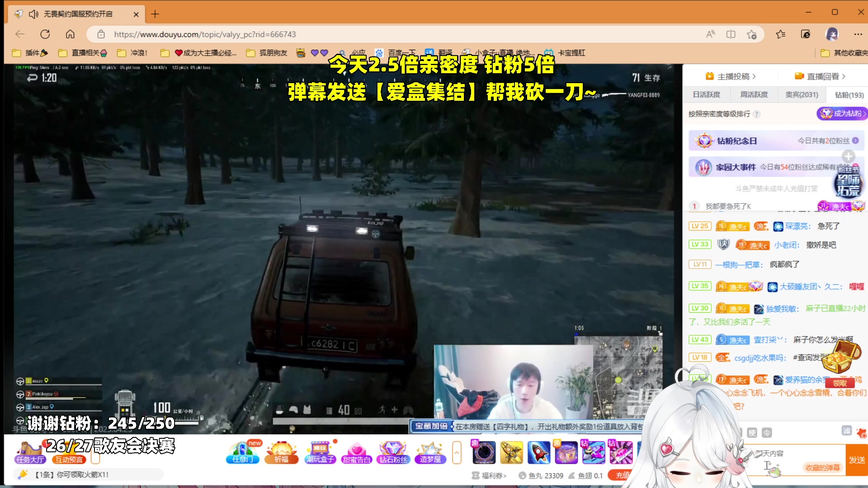Open the 钻石粉丝 diamond fan icon
This screenshot has height=488, width=868.
[393, 452]
